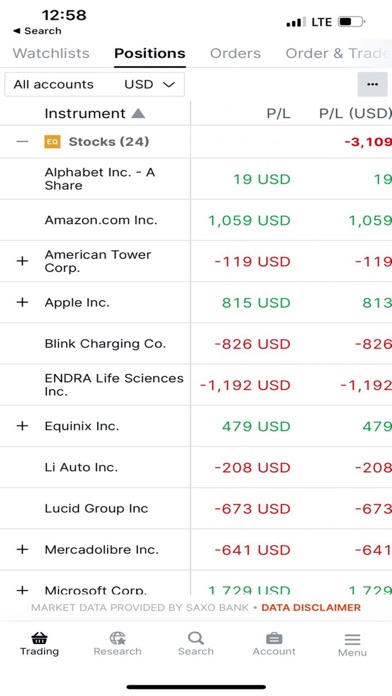Expand the Mercadolibre Inc. row
Screen dimensions: 392x696
click(22, 550)
